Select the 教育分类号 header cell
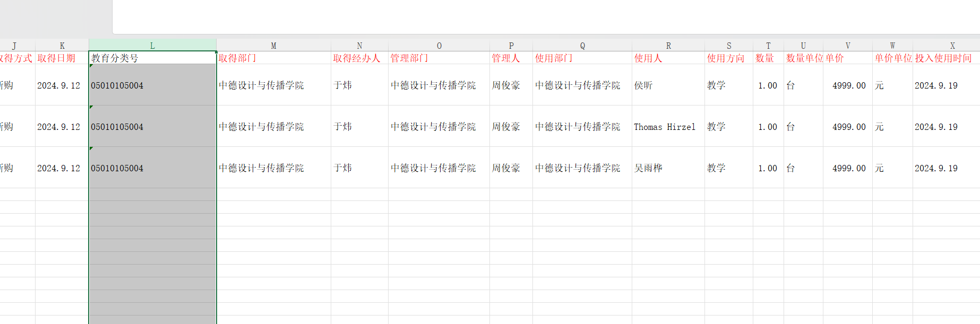Viewport: 980px width, 324px height. pos(152,58)
